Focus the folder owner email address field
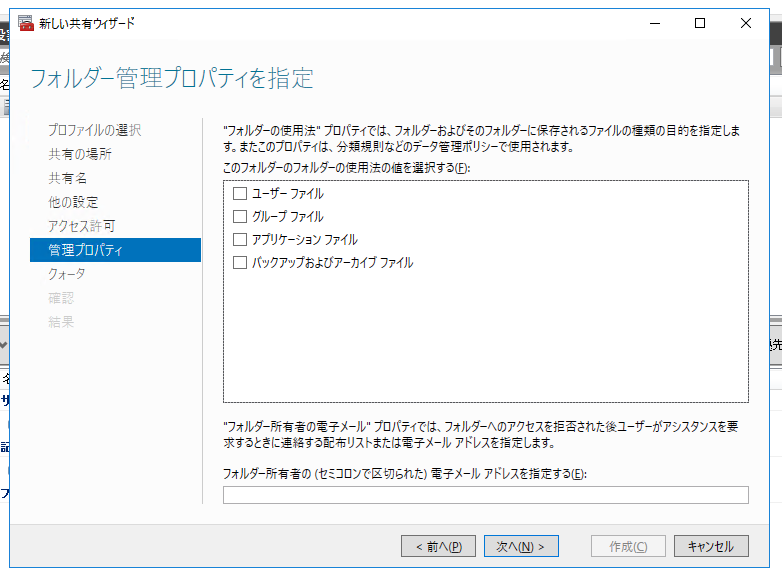Screen dimensions: 782x576 [x=486, y=495]
